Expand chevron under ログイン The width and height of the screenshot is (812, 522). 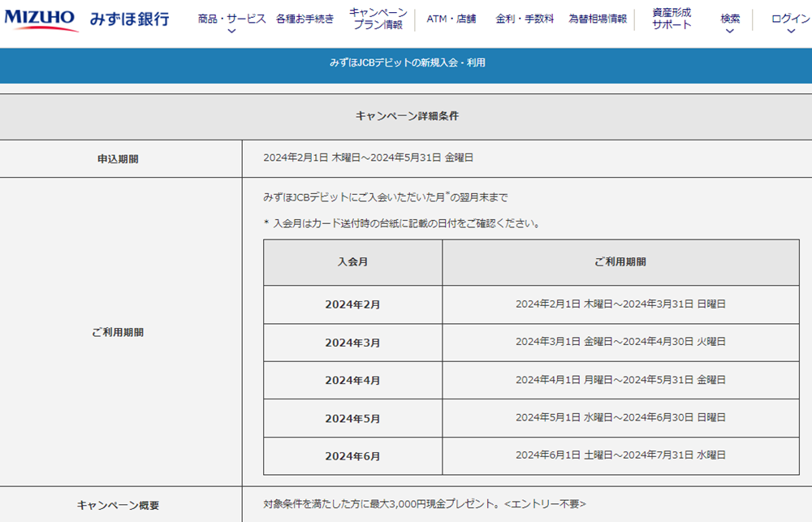tap(791, 32)
